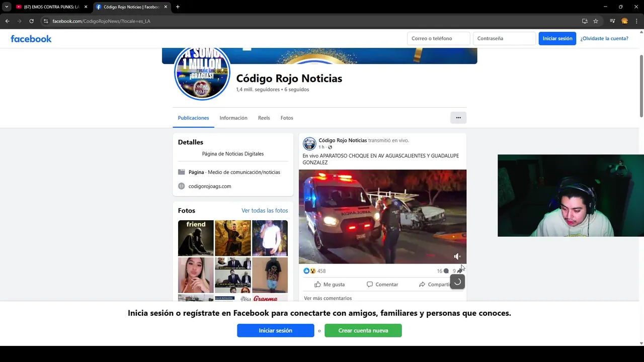This screenshot has height=362, width=644.
Task: Click the install app icon in address bar
Action: (585, 21)
